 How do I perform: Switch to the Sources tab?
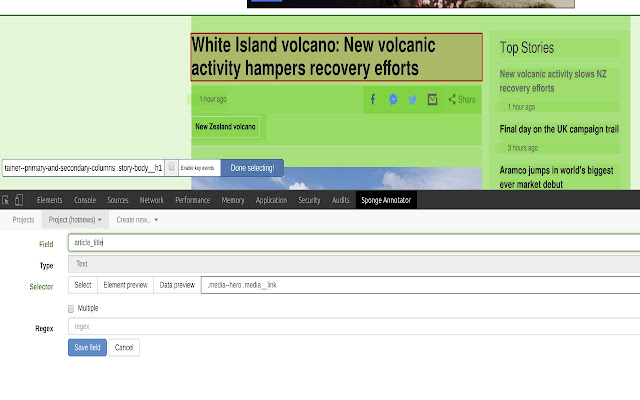pyautogui.click(x=118, y=200)
